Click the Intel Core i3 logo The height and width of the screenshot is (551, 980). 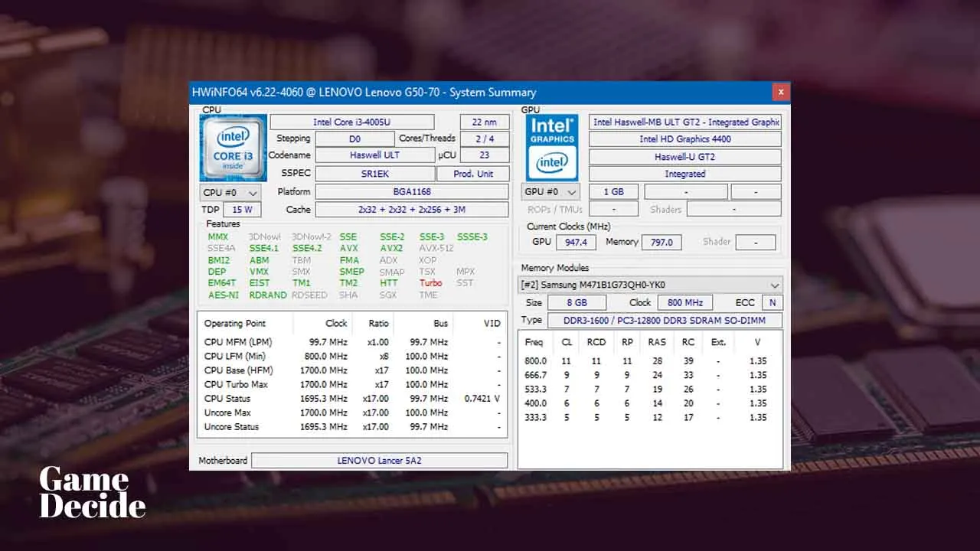coord(234,148)
